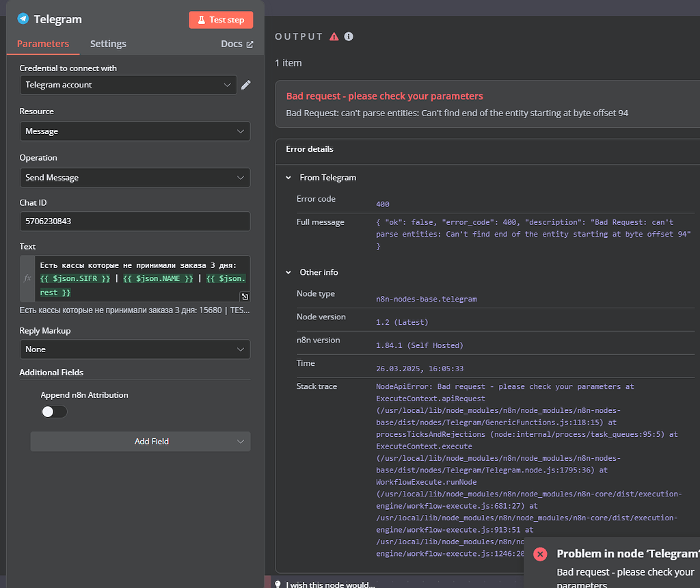Screen dimensions: 700x588
Task: Open the info icon beside the output warning
Action: point(349,37)
